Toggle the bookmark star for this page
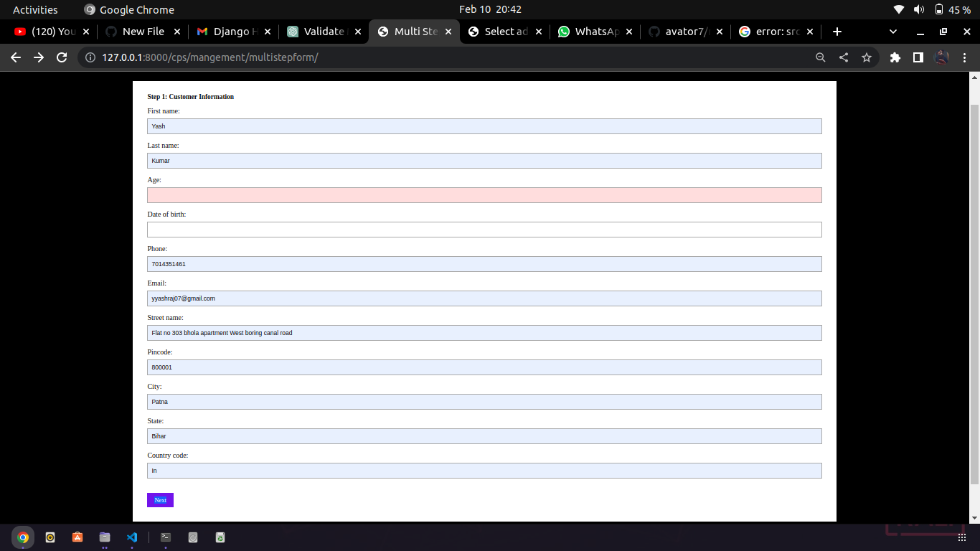Viewport: 980px width, 551px height. pos(867,57)
